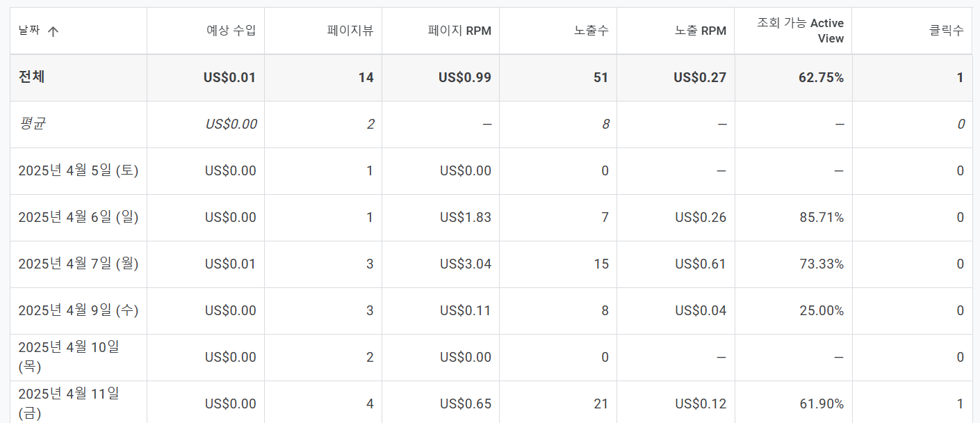Select the 85.71% Active View cell

point(821,217)
